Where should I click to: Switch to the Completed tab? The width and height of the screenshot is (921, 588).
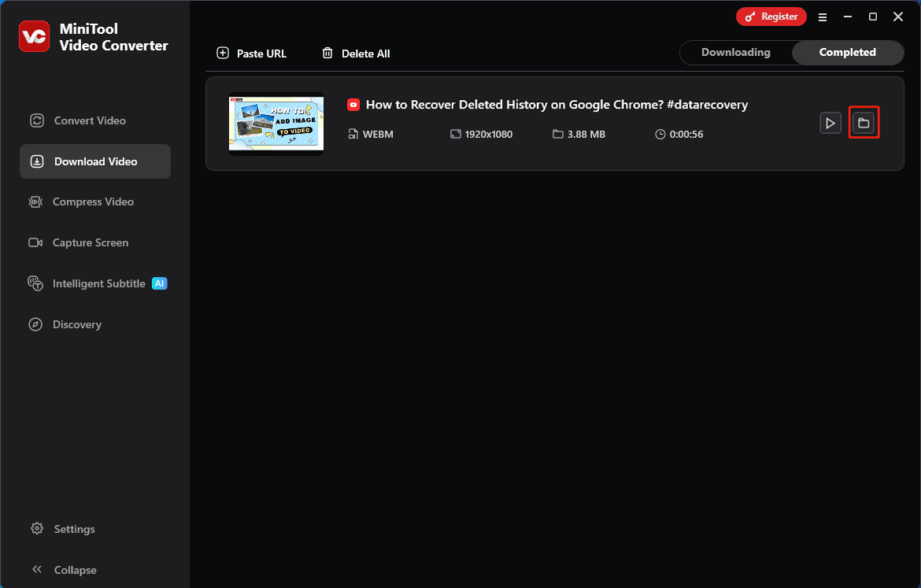tap(848, 52)
